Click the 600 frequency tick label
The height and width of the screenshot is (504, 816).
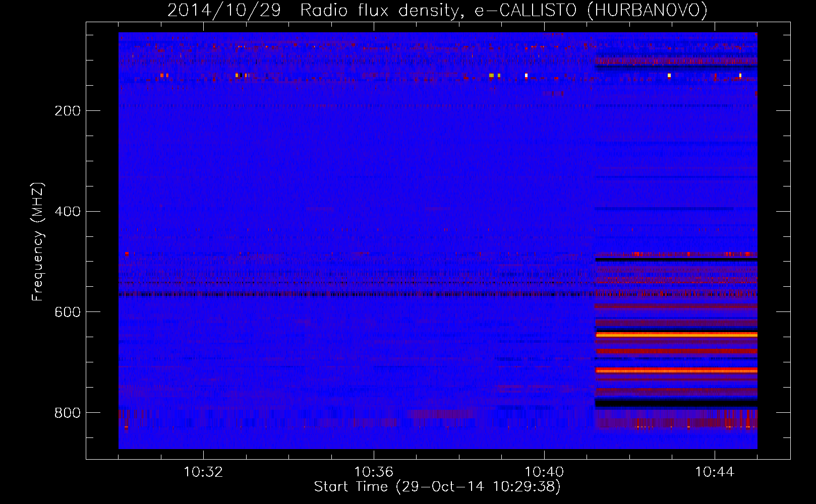coord(68,312)
